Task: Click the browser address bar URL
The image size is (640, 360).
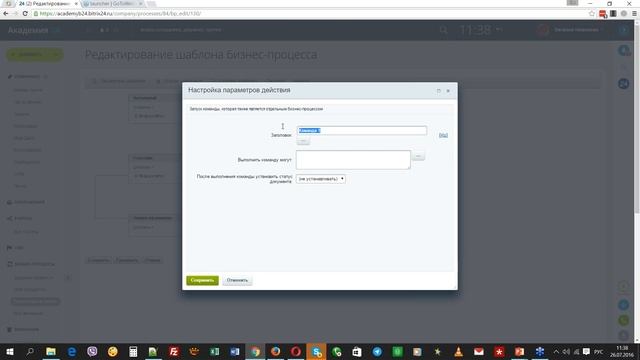Action: pos(120,13)
